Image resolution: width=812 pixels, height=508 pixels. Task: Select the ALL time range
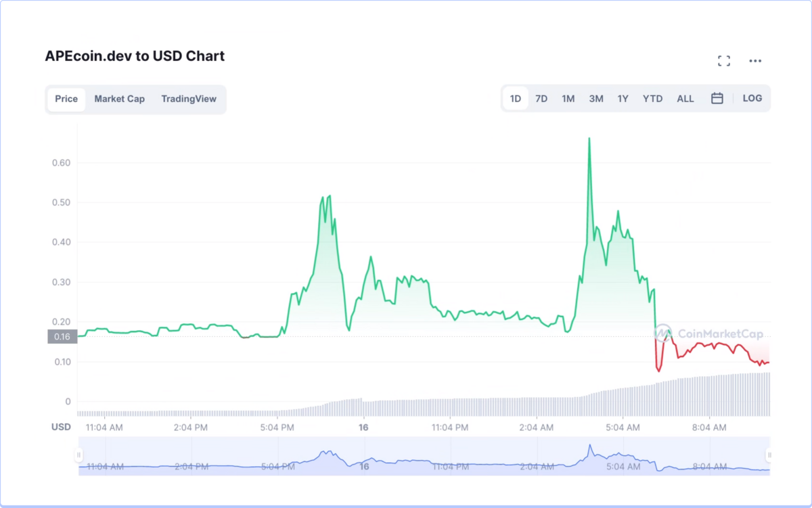[x=685, y=99]
